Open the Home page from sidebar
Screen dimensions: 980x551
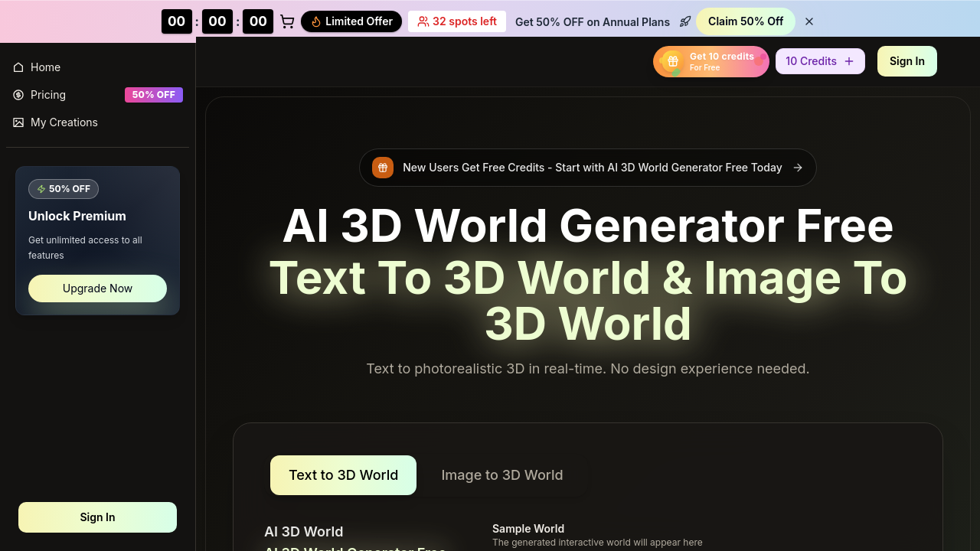pyautogui.click(x=97, y=67)
